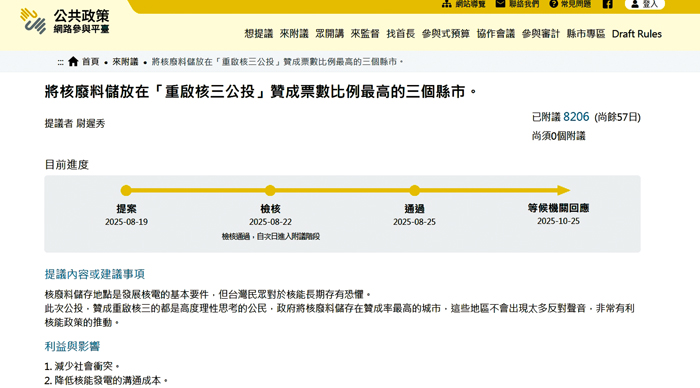This screenshot has width=700, height=388.
Task: Click the 提案 progress marker dot
Action: point(126,191)
